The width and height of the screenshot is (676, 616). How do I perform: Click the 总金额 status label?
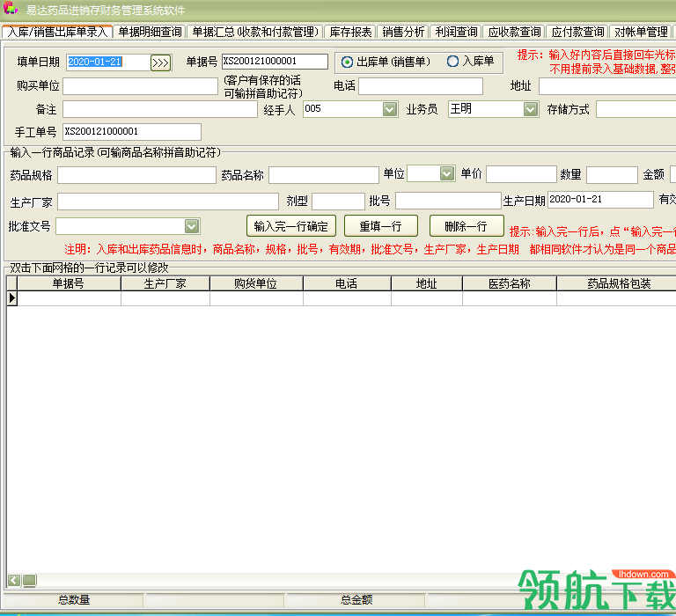pos(356,599)
